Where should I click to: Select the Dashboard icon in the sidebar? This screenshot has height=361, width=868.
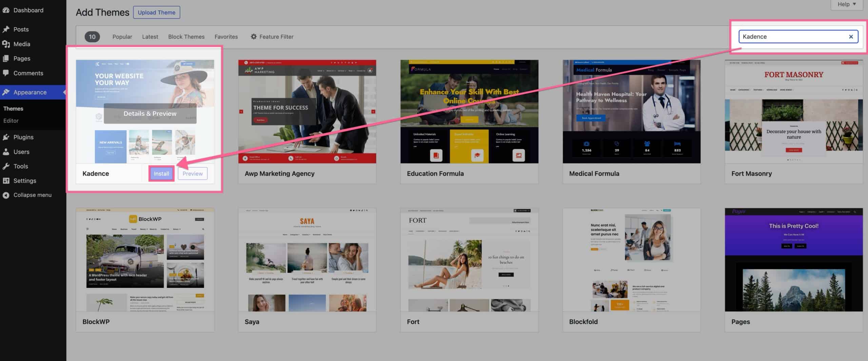click(6, 10)
